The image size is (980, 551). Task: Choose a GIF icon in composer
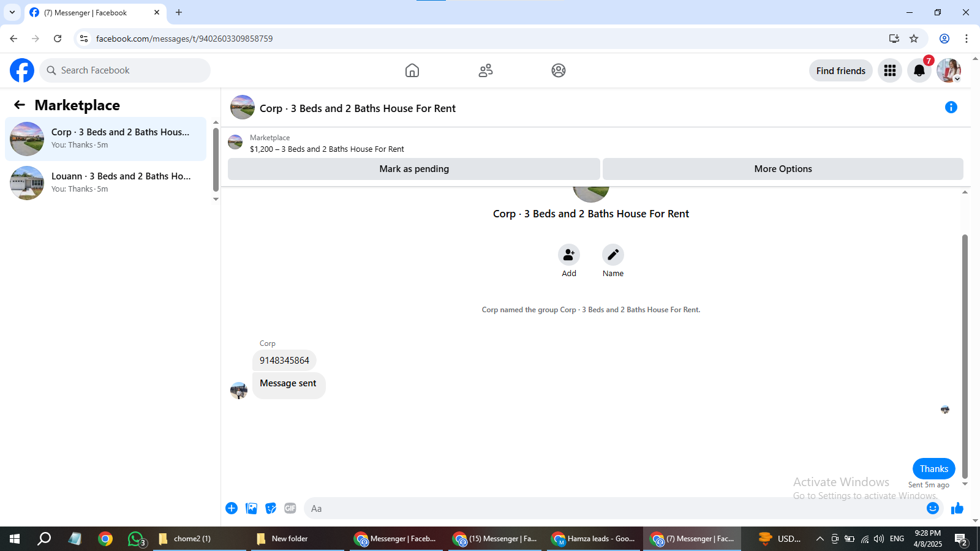290,508
